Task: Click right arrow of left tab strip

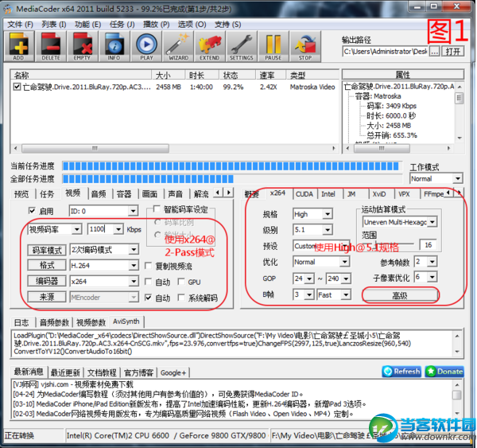Action: click(x=229, y=193)
